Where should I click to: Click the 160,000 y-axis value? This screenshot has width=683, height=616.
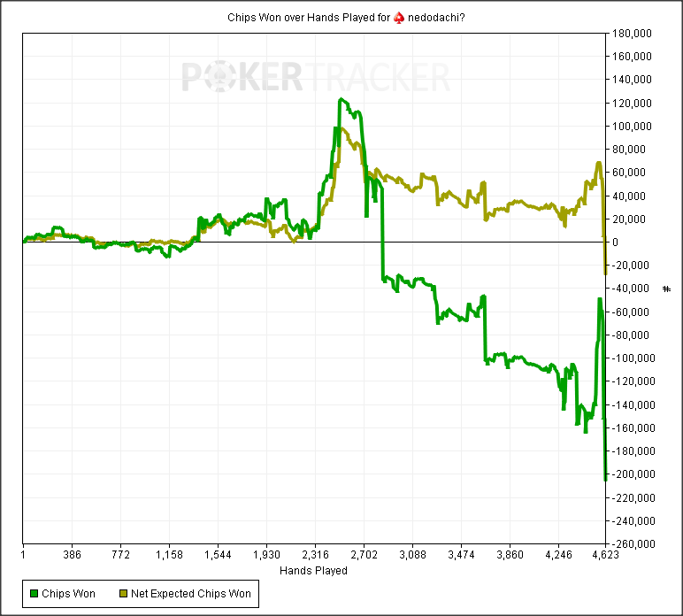[x=632, y=56]
